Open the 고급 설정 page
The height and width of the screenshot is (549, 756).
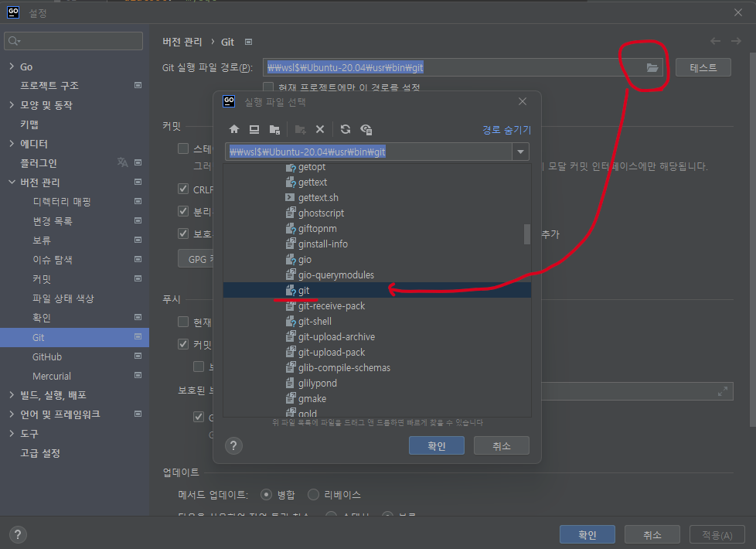(40, 453)
